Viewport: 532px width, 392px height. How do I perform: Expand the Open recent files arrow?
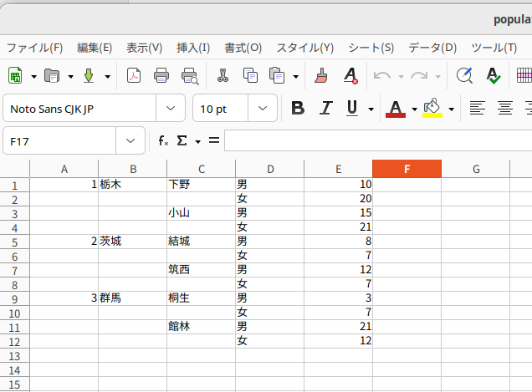coord(70,77)
